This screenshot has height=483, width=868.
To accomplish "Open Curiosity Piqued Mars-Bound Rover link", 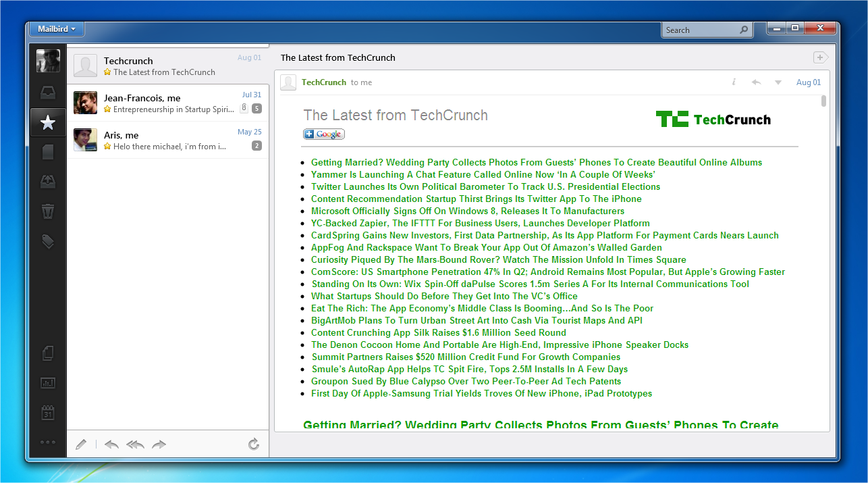I will click(499, 259).
